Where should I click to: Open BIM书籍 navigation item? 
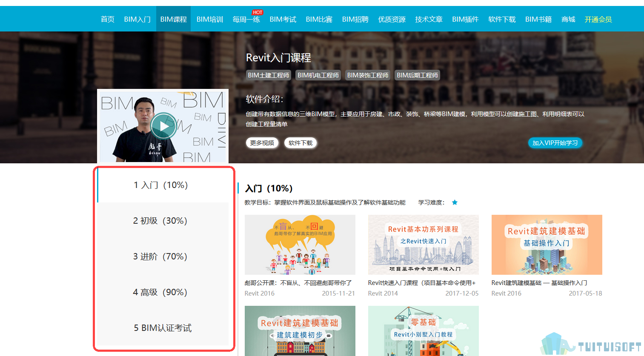[x=538, y=19]
